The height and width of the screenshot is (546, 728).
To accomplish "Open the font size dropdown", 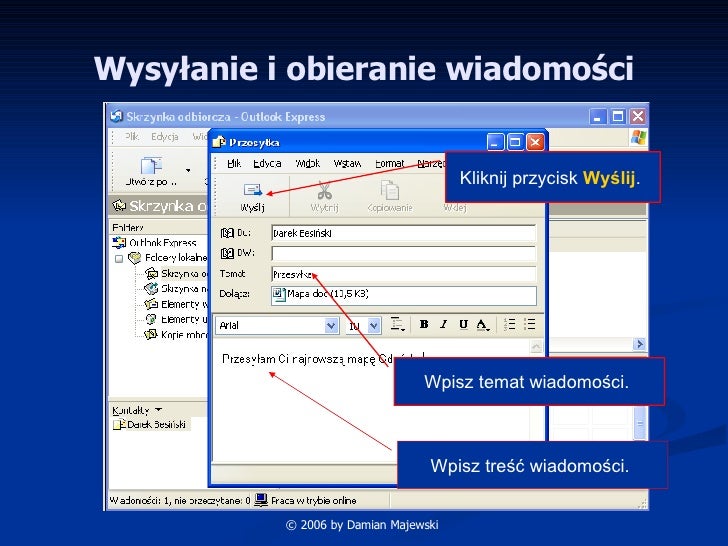I will click(x=374, y=325).
